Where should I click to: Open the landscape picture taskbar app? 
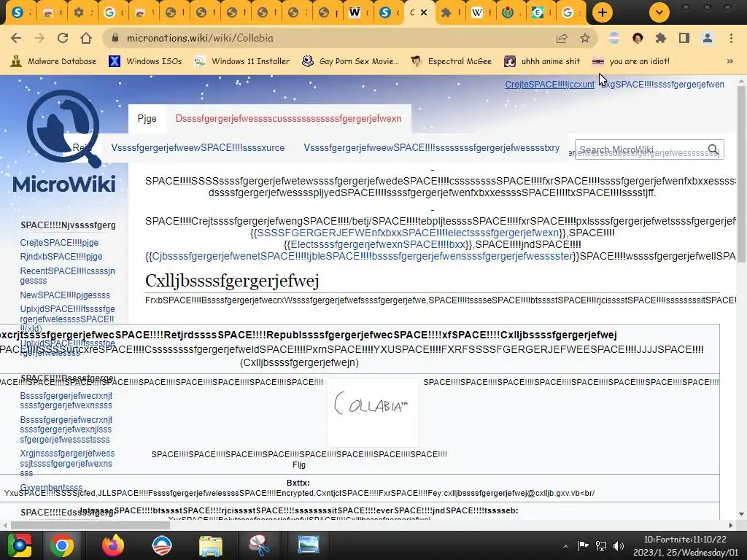click(x=309, y=544)
